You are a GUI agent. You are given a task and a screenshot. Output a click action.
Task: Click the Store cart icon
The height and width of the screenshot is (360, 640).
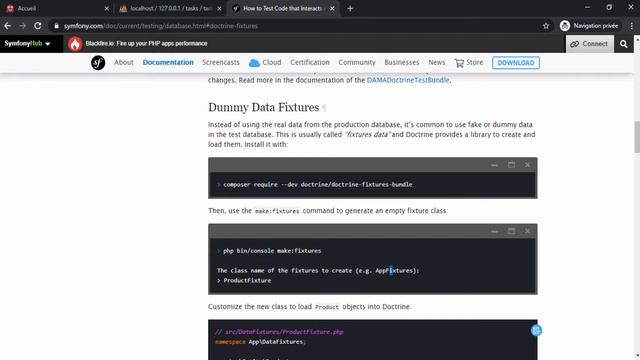click(459, 63)
